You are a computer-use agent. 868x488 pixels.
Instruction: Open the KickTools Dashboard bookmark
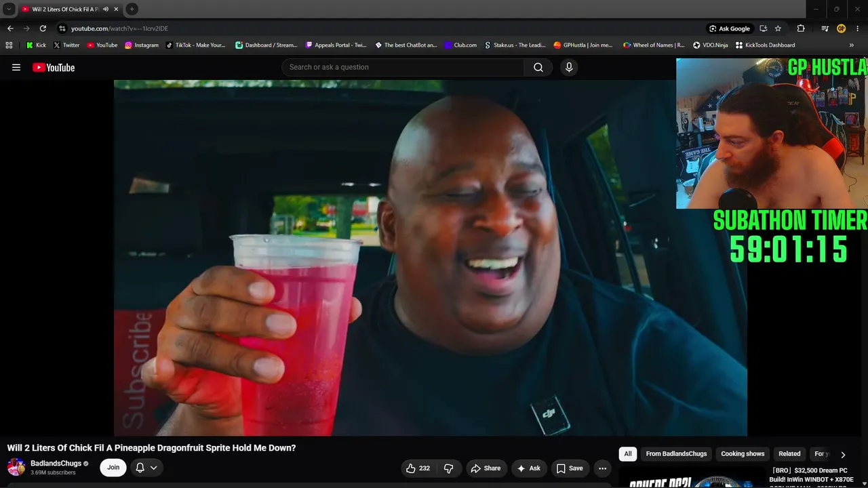pyautogui.click(x=765, y=45)
